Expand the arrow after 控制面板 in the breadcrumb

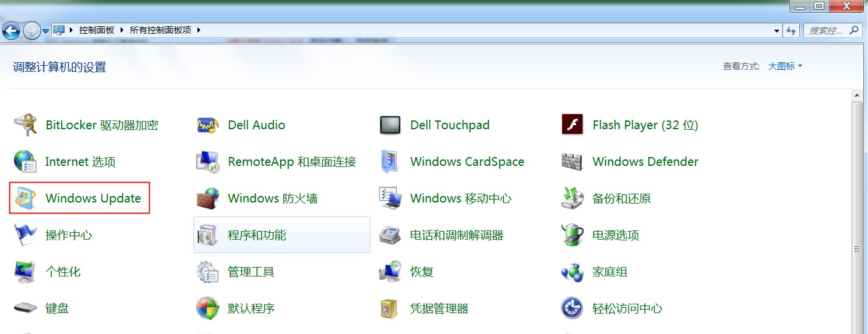122,30
